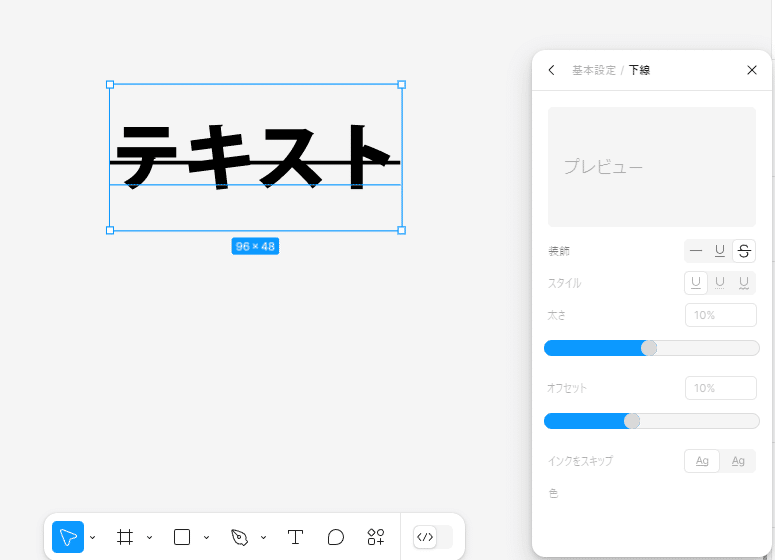Select the Frame tool
This screenshot has height=560, width=775.
[x=125, y=537]
